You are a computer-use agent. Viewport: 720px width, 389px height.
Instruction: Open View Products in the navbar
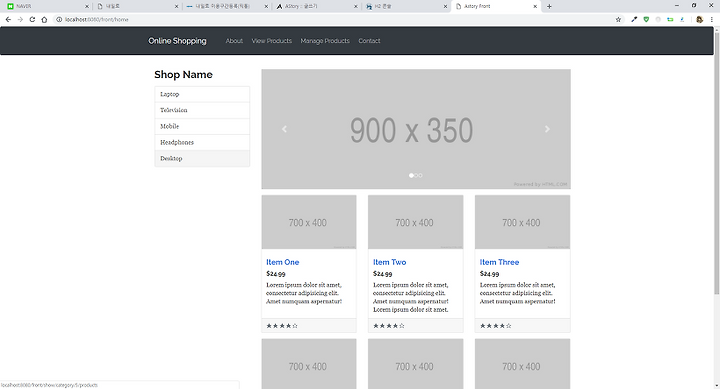272,41
